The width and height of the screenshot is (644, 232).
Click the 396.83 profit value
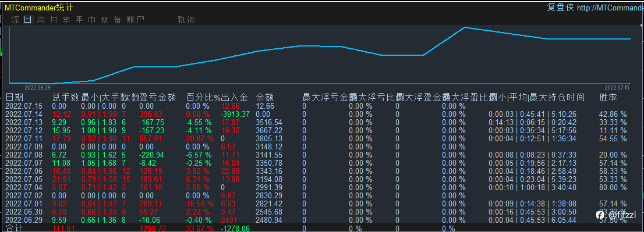click(x=151, y=115)
